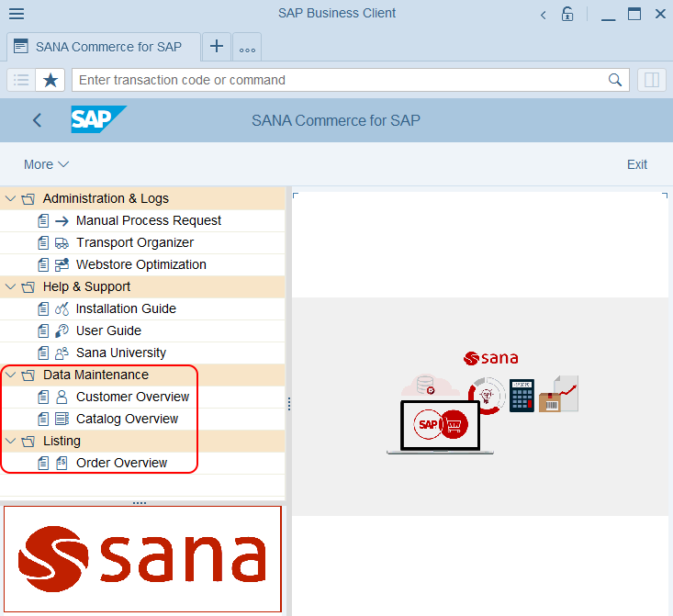Toggle the side panel layout icon
The height and width of the screenshot is (616, 673).
click(x=651, y=80)
